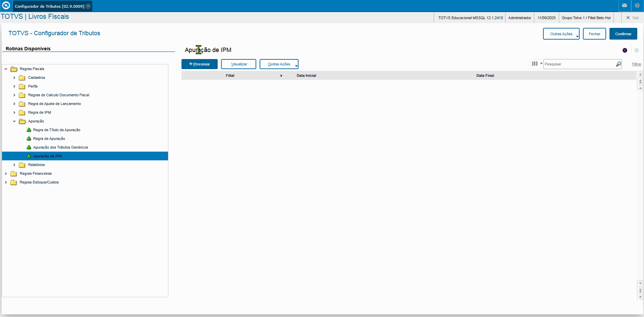Screen dimensions: 644x317
Task: Expand Regras de Calculo Documento Fiscal chevron
Action: click(x=14, y=95)
